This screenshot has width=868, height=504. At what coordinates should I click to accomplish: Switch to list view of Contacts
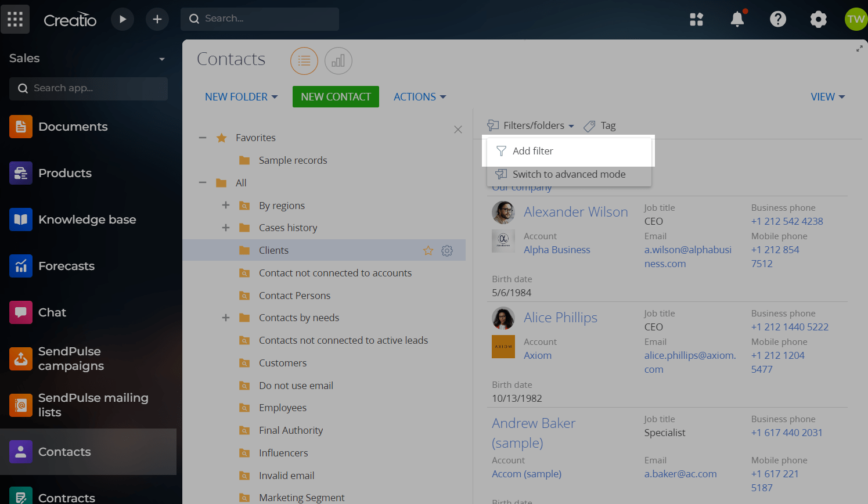point(304,60)
